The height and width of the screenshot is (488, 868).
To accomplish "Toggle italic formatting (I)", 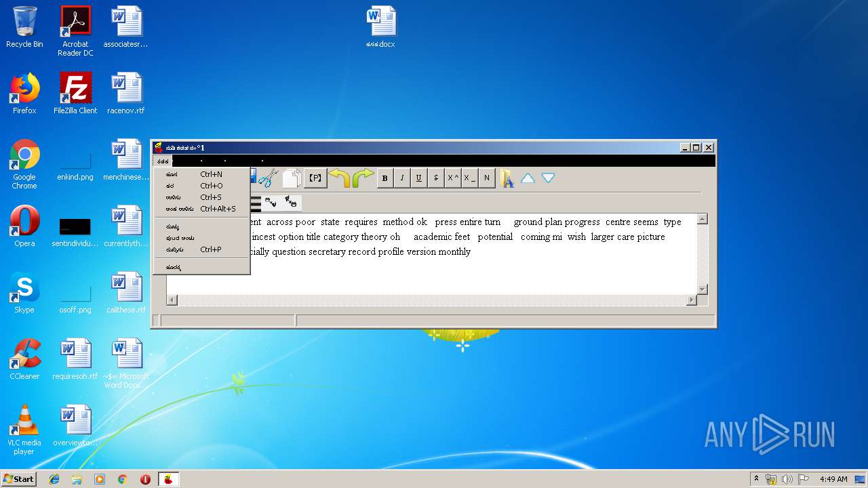I will tap(402, 178).
